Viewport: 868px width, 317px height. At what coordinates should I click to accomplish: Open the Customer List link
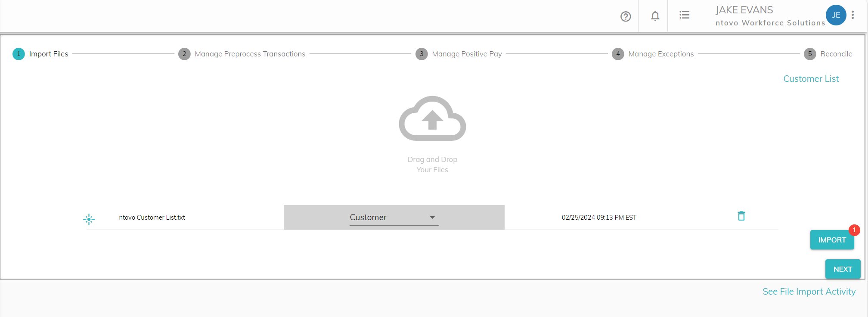click(x=811, y=79)
